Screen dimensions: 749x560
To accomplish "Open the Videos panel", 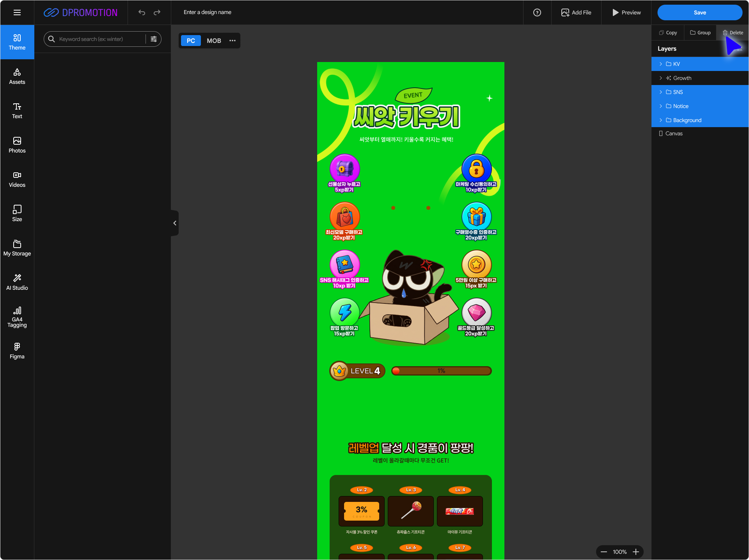I will tap(17, 179).
